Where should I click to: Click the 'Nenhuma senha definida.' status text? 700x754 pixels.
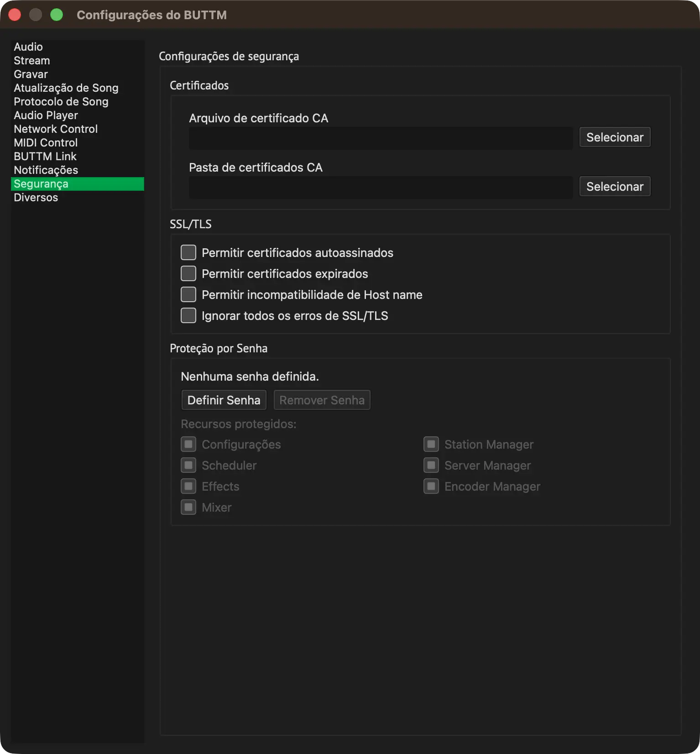[250, 377]
